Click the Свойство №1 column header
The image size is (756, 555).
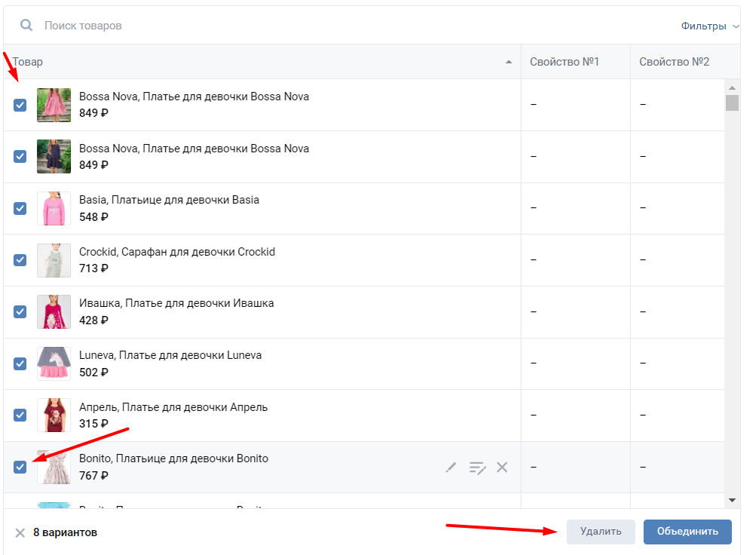tap(565, 62)
